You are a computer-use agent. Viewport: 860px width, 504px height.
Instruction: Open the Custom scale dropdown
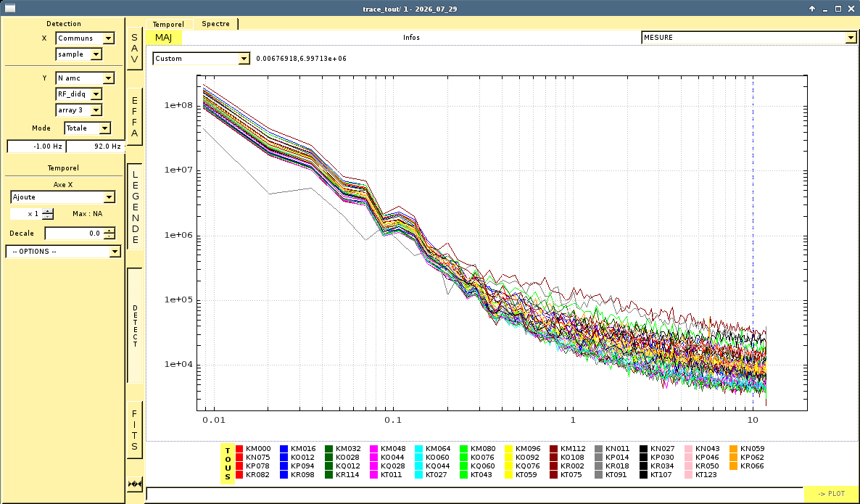click(202, 59)
